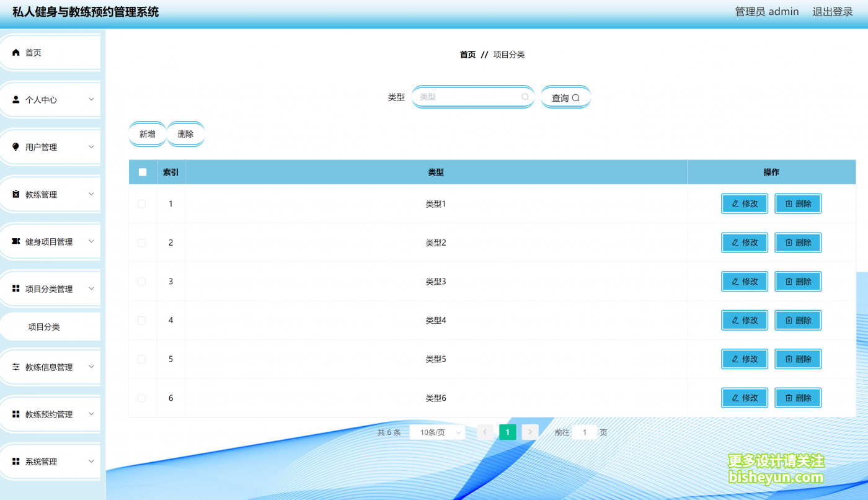
Task: Click the magnifier icon inside the 类型 search box
Action: (x=525, y=97)
